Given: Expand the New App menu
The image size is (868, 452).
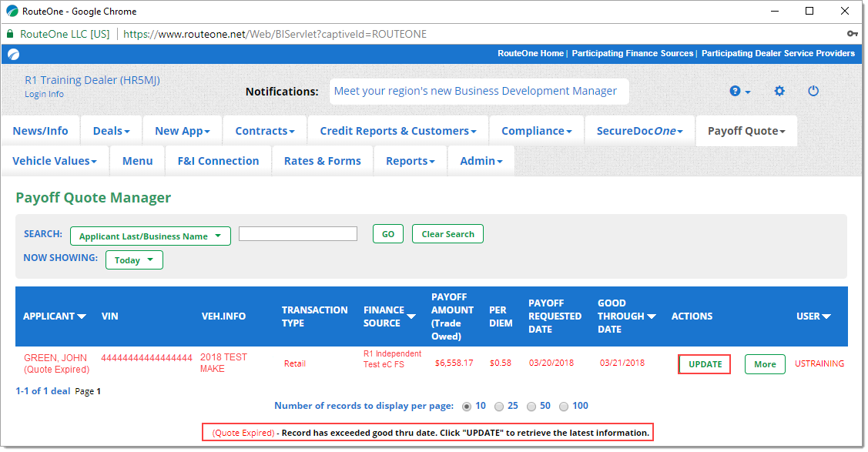Looking at the screenshot, I should pyautogui.click(x=183, y=131).
